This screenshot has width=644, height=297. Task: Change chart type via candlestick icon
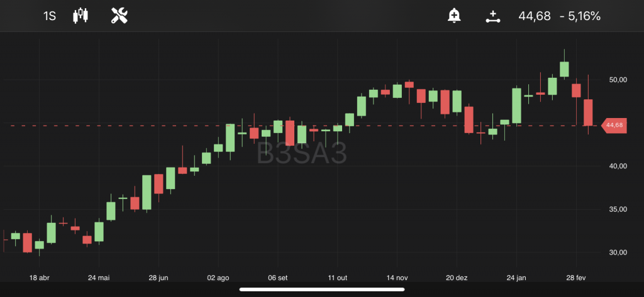click(80, 16)
